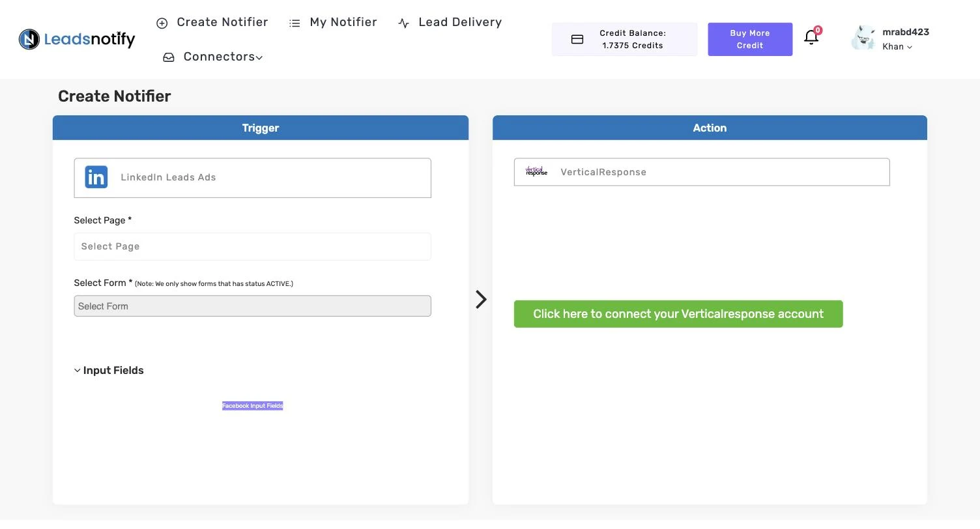This screenshot has height=529, width=980.
Task: Click the plus icon beside Create Notifier
Action: coord(162,23)
